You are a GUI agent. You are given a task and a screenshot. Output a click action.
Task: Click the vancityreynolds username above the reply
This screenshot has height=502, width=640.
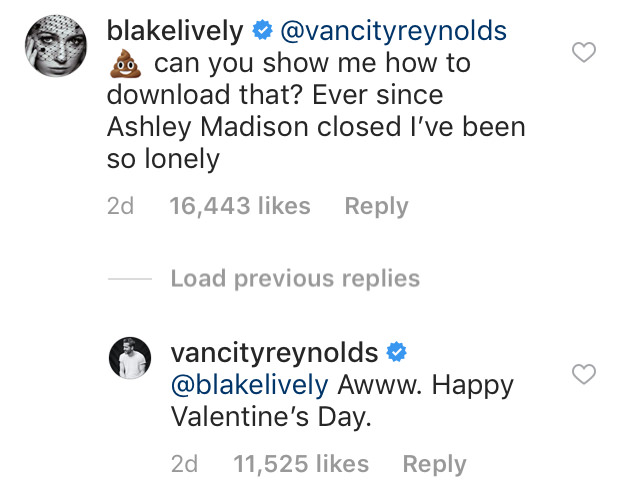coord(274,352)
